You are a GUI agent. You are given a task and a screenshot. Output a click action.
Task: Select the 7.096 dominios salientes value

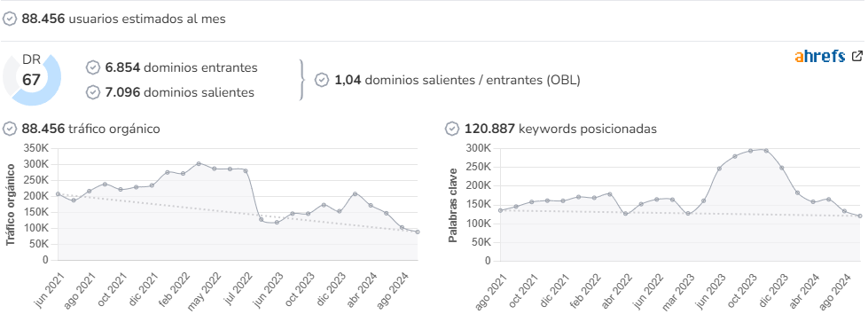pos(179,92)
